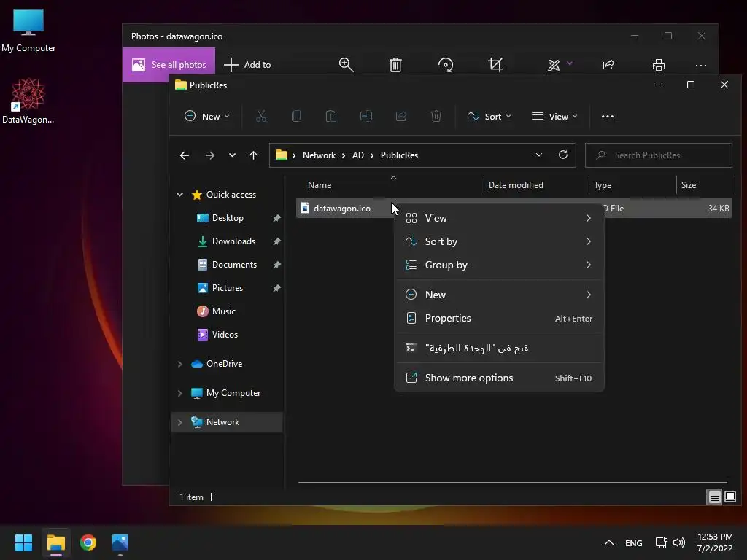Expand the OneDrive tree node
The width and height of the screenshot is (747, 560).
tap(179, 364)
